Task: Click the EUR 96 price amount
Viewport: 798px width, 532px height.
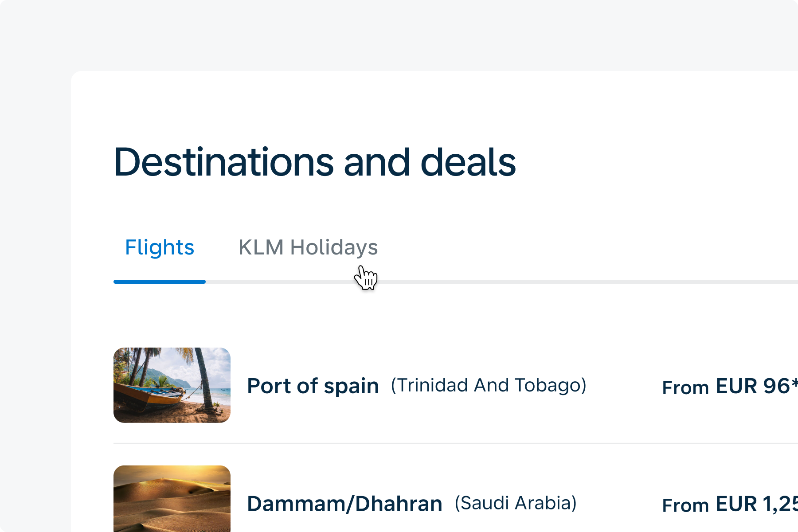Action: click(x=754, y=386)
